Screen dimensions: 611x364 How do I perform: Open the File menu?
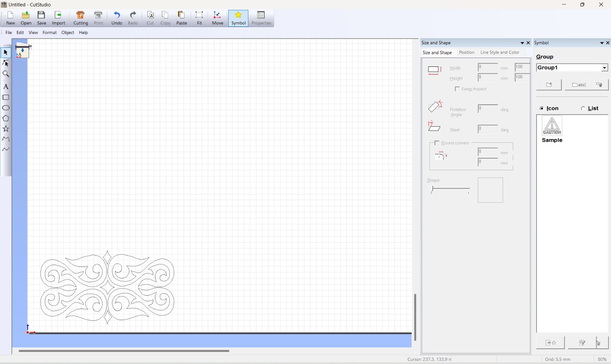click(8, 33)
